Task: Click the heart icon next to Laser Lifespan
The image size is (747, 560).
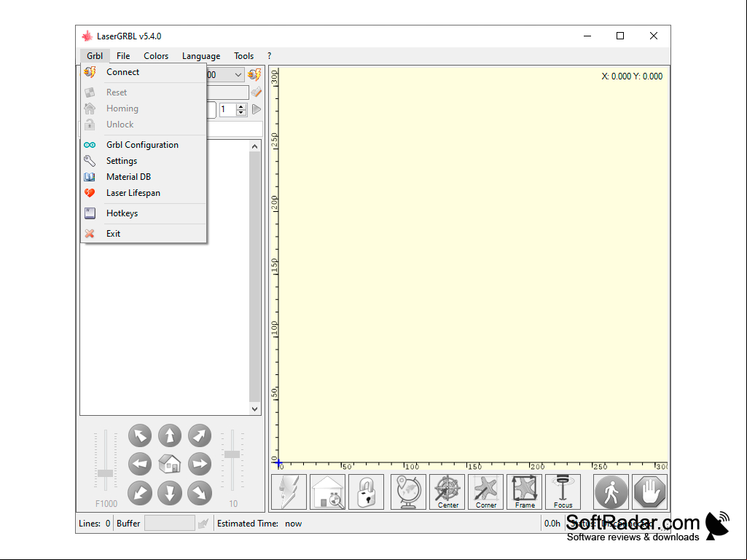Action: [90, 193]
